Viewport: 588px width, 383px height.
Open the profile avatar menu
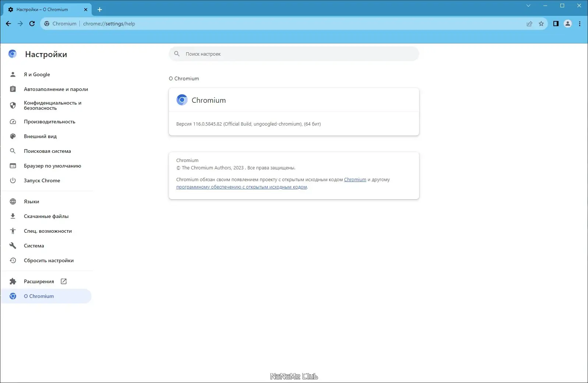(x=568, y=24)
